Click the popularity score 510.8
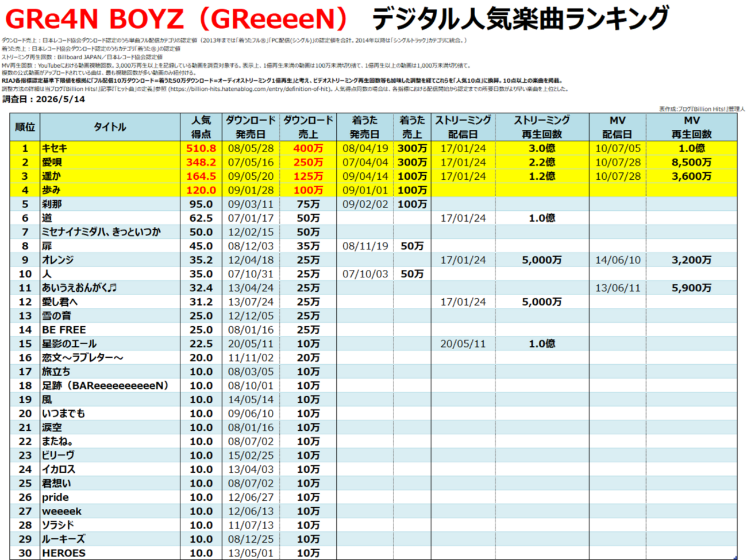747x560 pixels. pos(201,148)
